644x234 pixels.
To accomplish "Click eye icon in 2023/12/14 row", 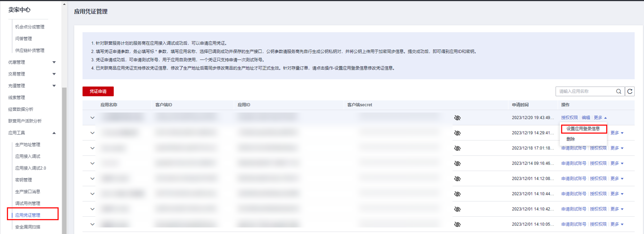I will pos(457,163).
